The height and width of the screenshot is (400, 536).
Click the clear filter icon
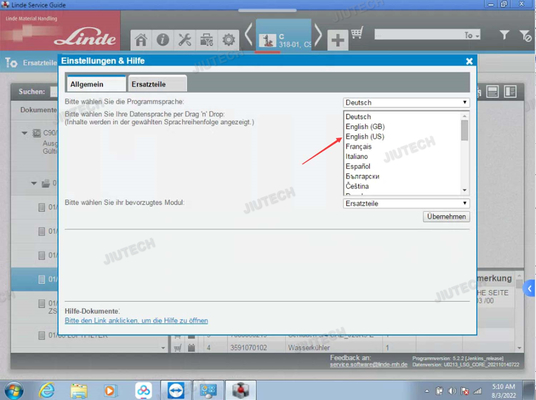525,35
